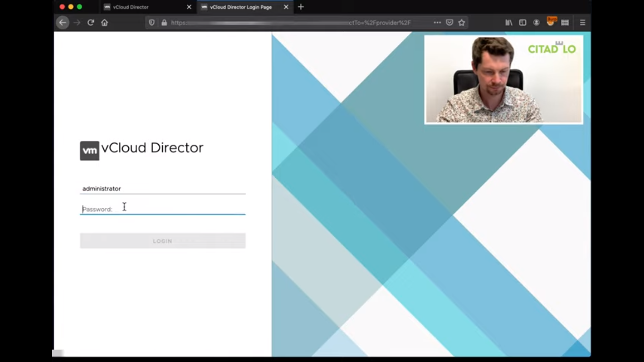Image resolution: width=644 pixels, height=362 pixels.
Task: Open a new browser tab
Action: point(301,7)
